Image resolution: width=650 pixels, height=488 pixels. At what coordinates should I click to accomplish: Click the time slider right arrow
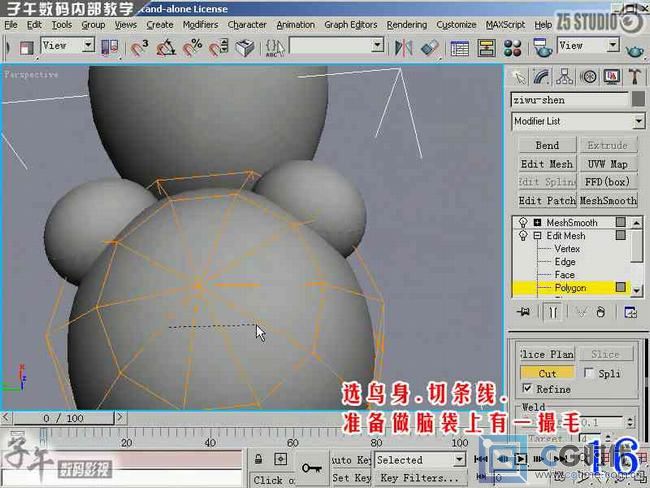coord(120,418)
